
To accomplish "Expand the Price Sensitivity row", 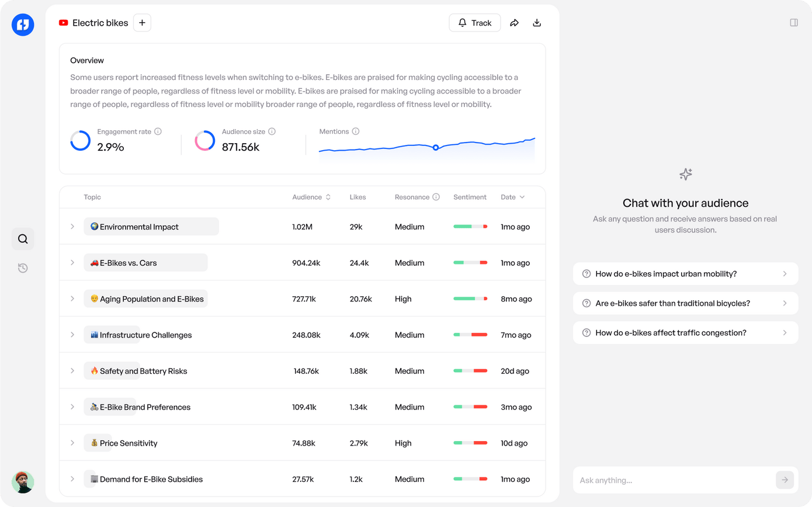I will [x=72, y=443].
